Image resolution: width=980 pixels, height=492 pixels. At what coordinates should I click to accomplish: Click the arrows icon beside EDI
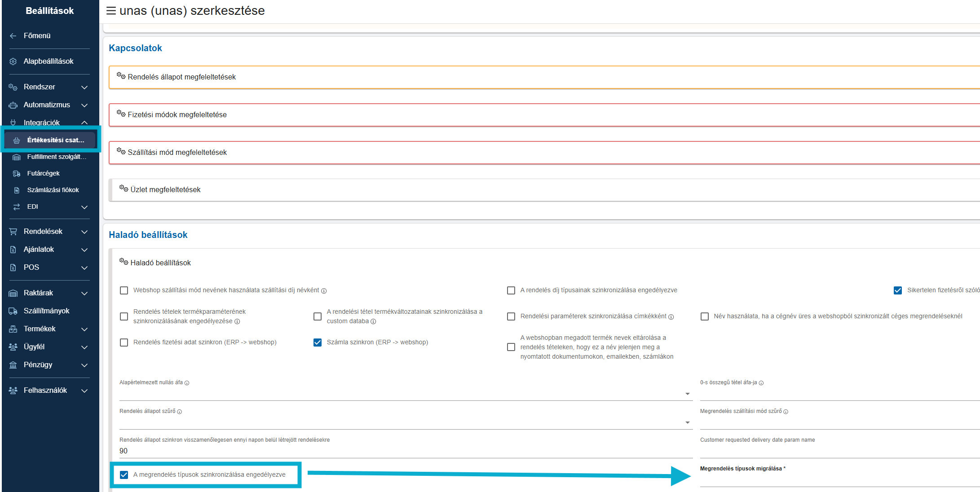pos(17,207)
